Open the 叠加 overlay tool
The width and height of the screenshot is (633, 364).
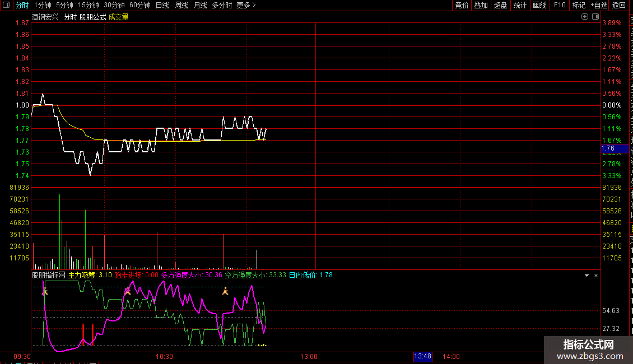481,5
